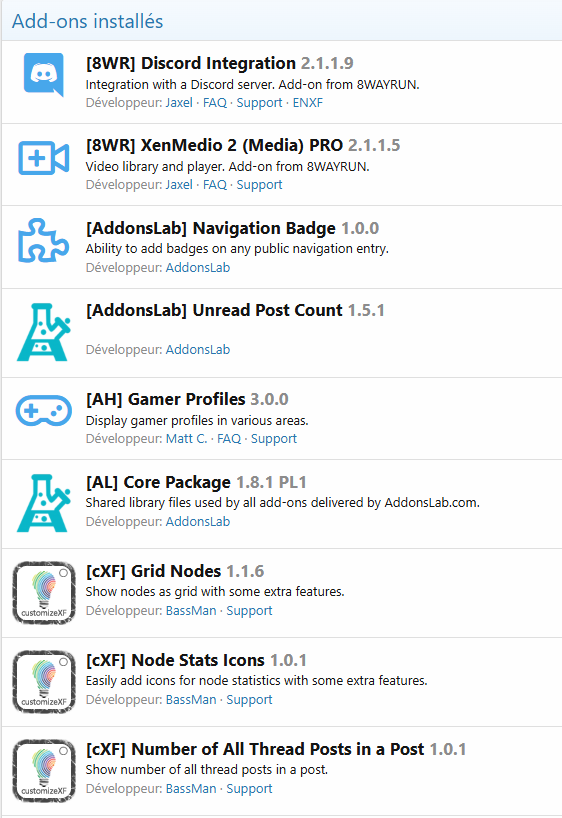
Task: Open the ENXF link for Discord Integration
Action: 307,103
